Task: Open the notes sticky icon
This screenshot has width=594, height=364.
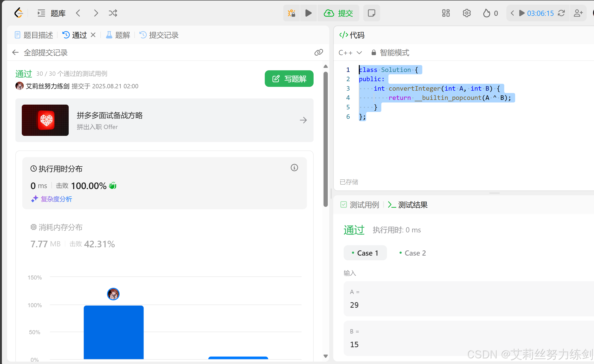Action: (x=372, y=13)
